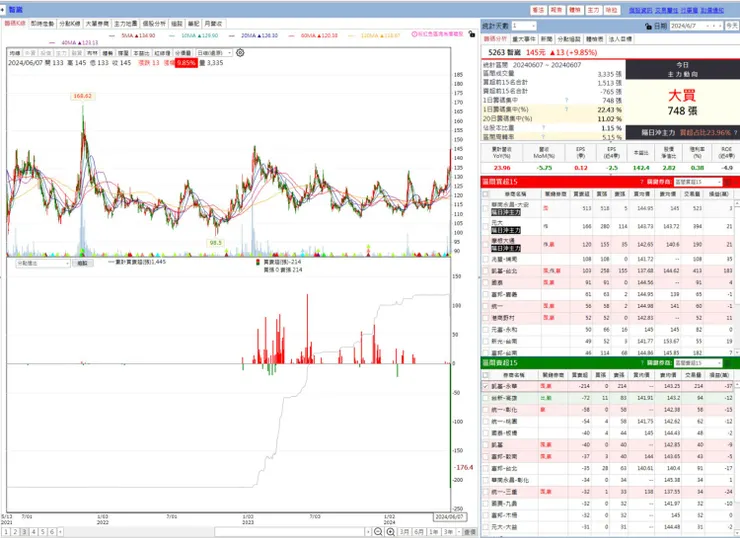Open help icon for 區間周轉率 row
This screenshot has height=538, width=740.
pyautogui.click(x=543, y=137)
